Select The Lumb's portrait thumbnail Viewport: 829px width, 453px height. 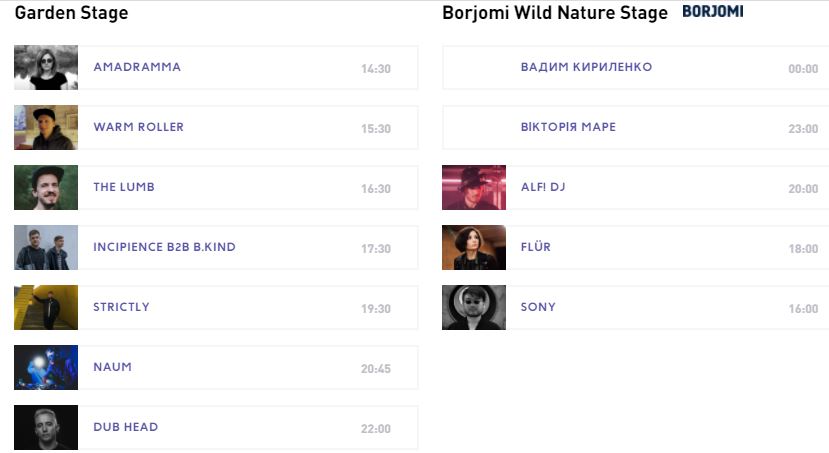(46, 188)
